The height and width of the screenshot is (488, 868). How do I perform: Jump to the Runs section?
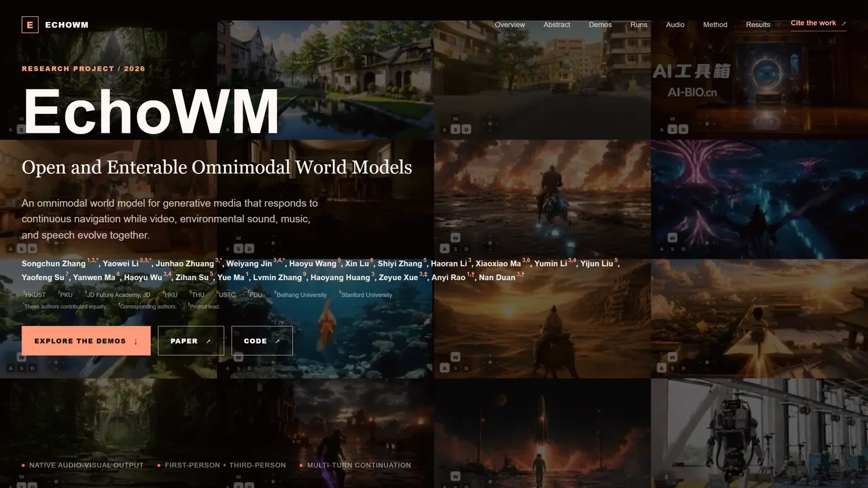(x=639, y=25)
